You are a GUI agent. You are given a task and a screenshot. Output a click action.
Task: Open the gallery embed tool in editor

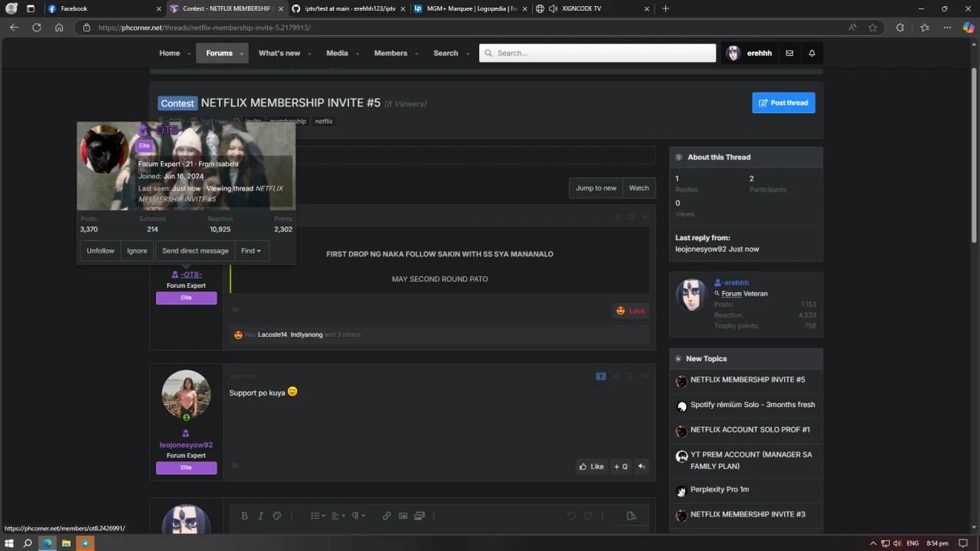420,516
